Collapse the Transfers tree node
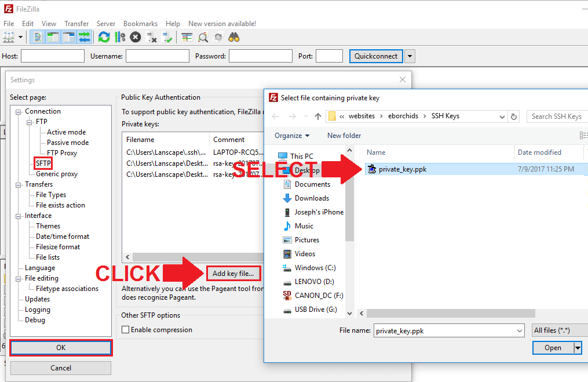 [18, 185]
